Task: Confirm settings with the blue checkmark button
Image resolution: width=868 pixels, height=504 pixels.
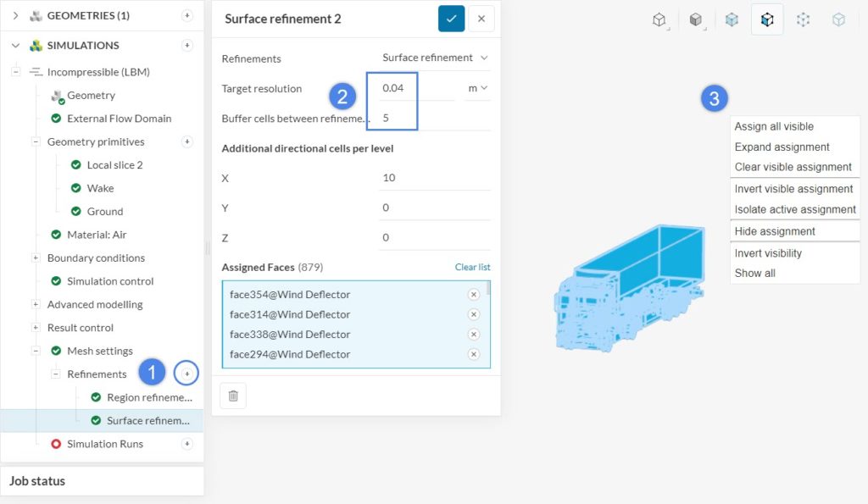Action: pyautogui.click(x=451, y=18)
